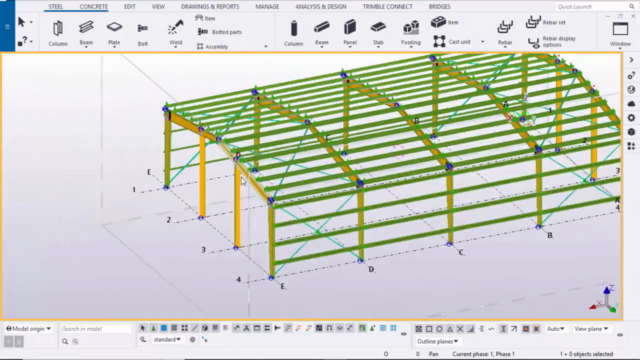
Task: Click the magnifier search icon below search field
Action: click(65, 341)
